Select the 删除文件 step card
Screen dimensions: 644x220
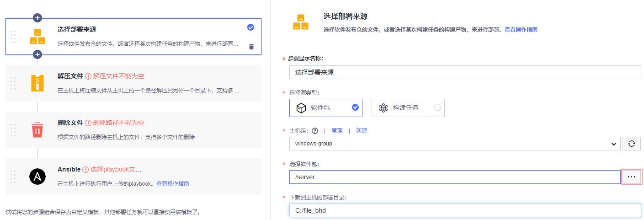(133, 130)
